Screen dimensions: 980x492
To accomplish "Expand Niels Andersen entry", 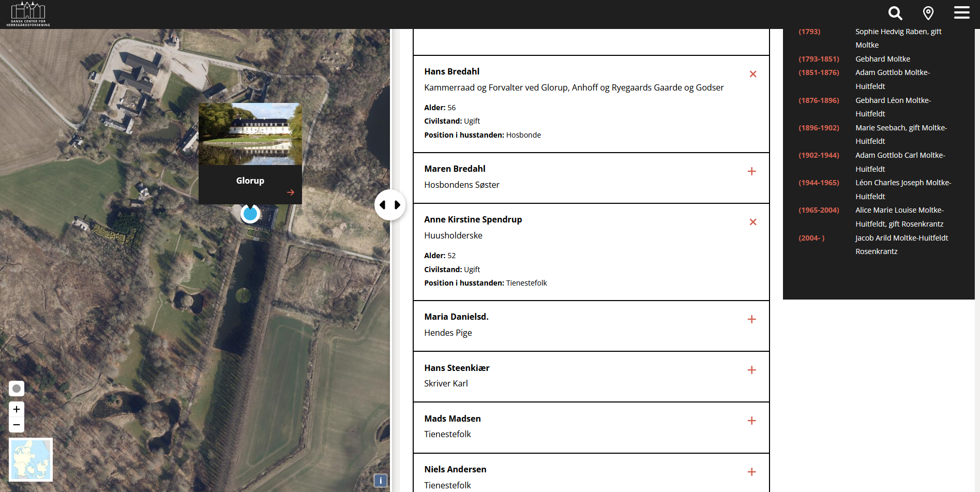I will tap(751, 472).
